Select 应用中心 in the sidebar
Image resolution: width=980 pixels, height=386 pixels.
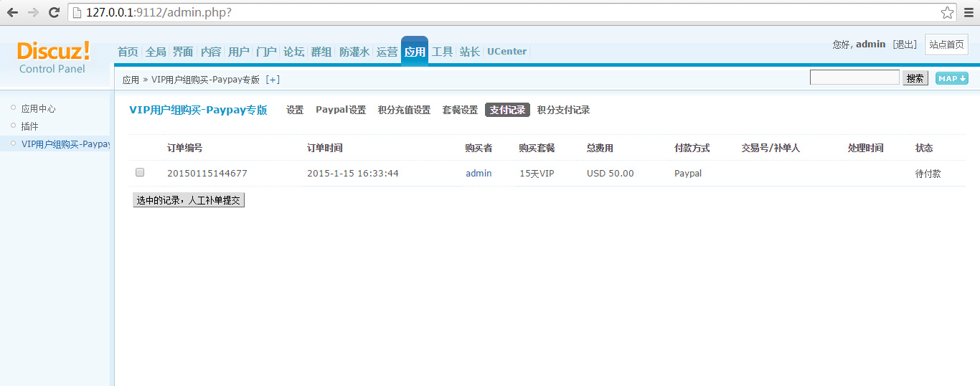click(x=38, y=109)
